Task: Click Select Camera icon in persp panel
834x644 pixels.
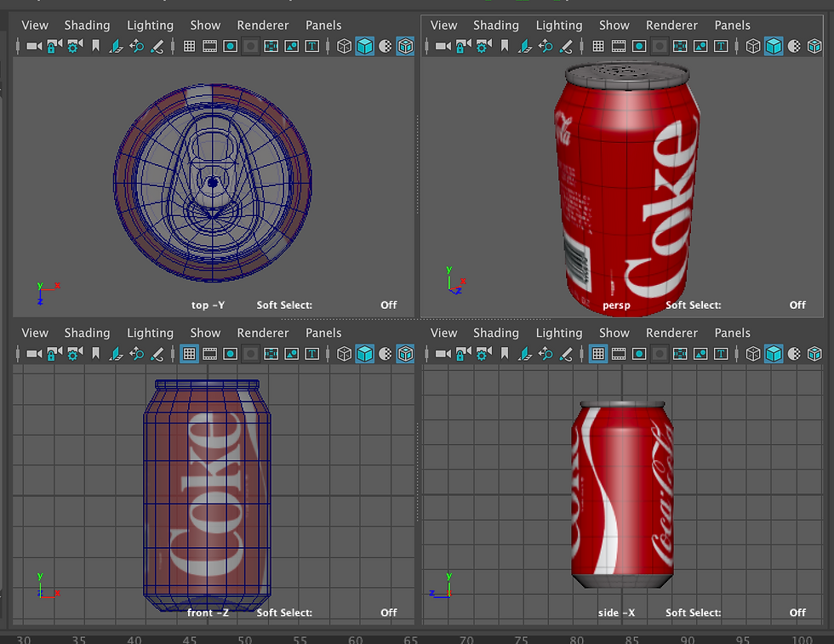Action: pos(443,46)
